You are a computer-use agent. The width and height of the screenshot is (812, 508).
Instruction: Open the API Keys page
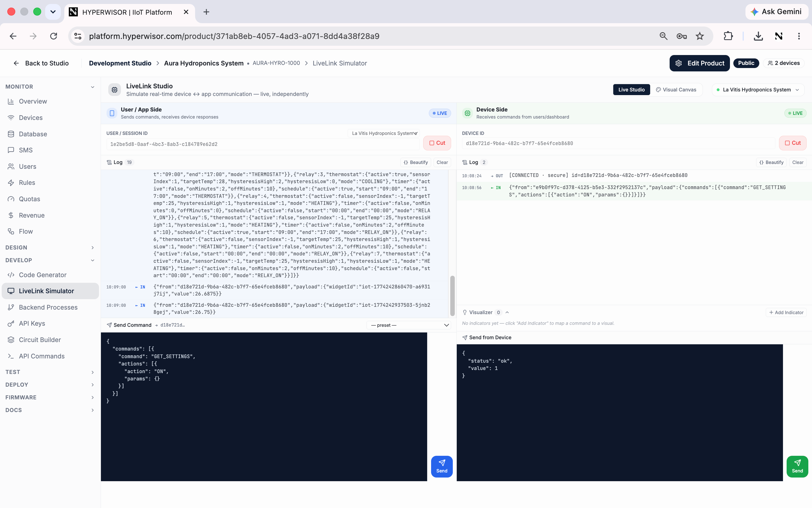32,323
